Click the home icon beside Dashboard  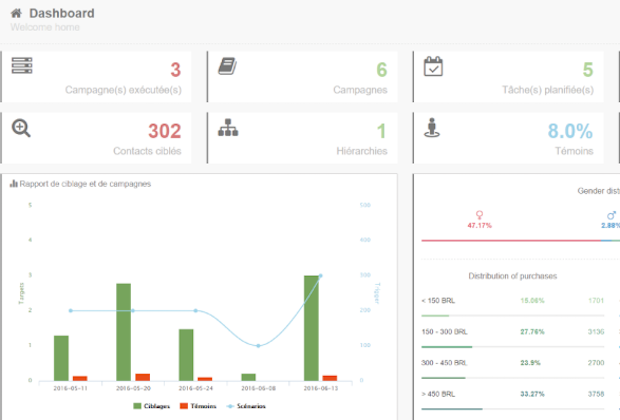[x=16, y=13]
